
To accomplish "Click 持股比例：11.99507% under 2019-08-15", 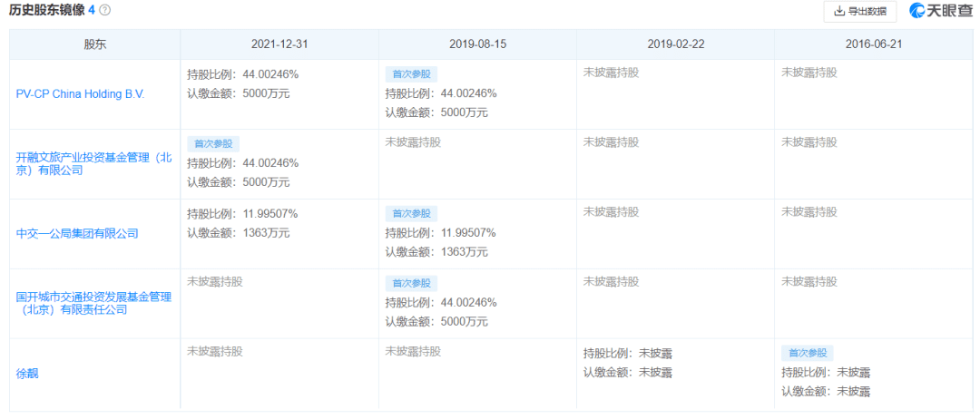I will tap(441, 234).
